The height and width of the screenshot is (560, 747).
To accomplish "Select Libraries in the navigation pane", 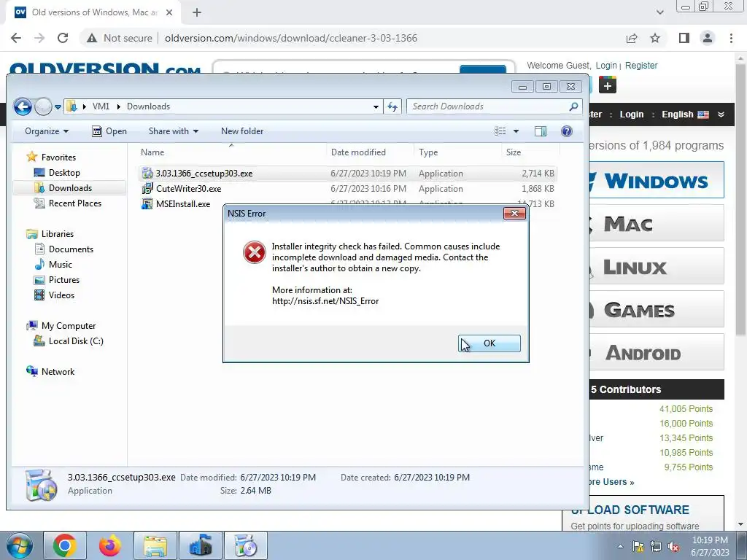I will click(57, 234).
